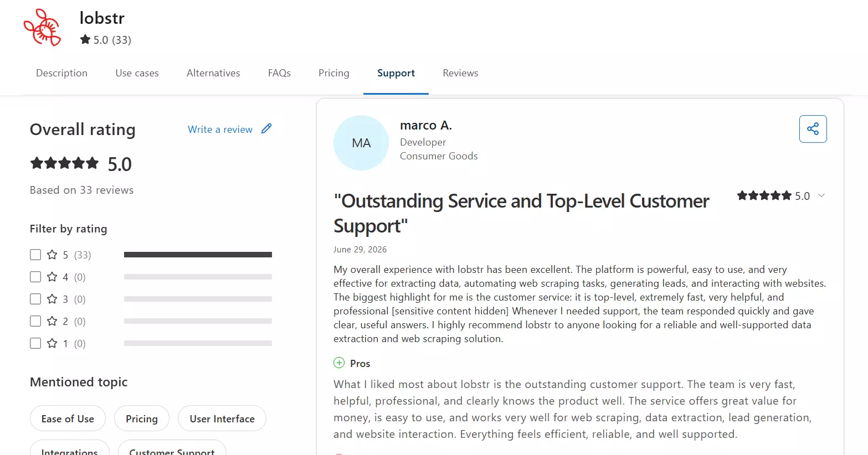Click the Mentioned topic heading
868x455 pixels.
[x=79, y=382]
